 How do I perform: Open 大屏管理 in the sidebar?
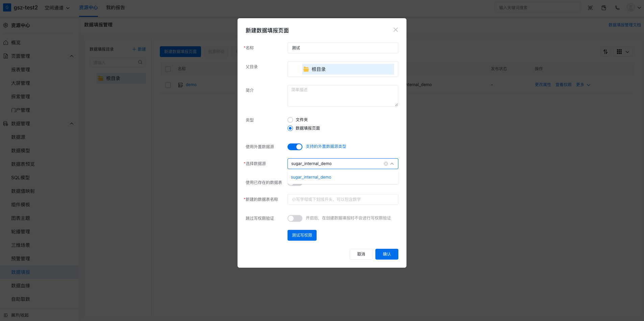pos(21,83)
